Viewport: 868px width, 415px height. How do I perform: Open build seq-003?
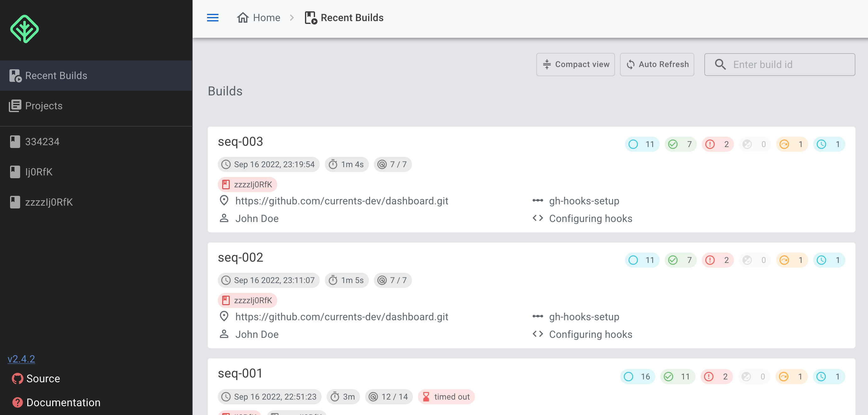(x=240, y=142)
